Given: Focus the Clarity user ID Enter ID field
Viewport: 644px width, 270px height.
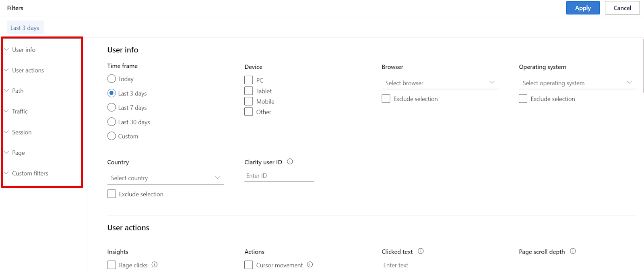Looking at the screenshot, I should [x=279, y=176].
